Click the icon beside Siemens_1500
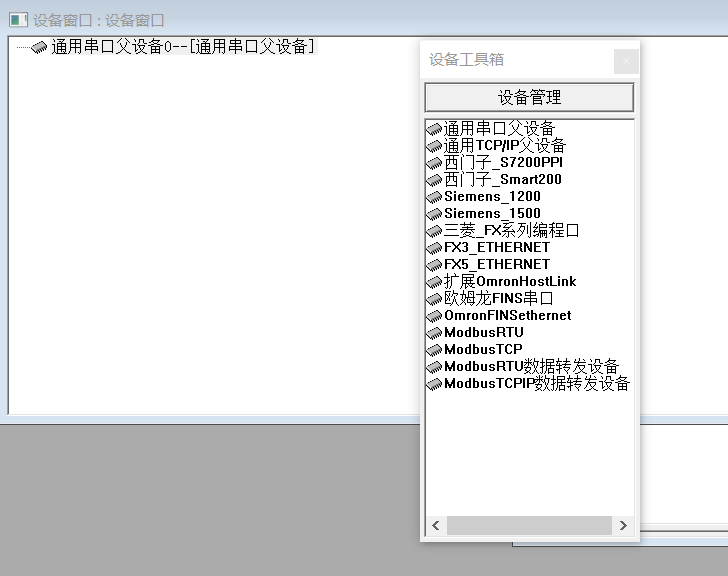Screen dimensions: 728x576 click(434, 214)
